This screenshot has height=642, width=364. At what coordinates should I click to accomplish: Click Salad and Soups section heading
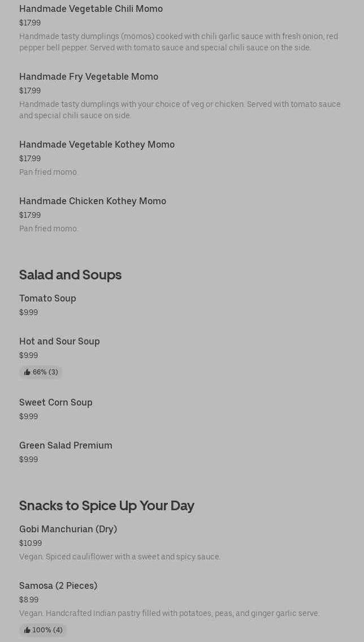pos(70,275)
